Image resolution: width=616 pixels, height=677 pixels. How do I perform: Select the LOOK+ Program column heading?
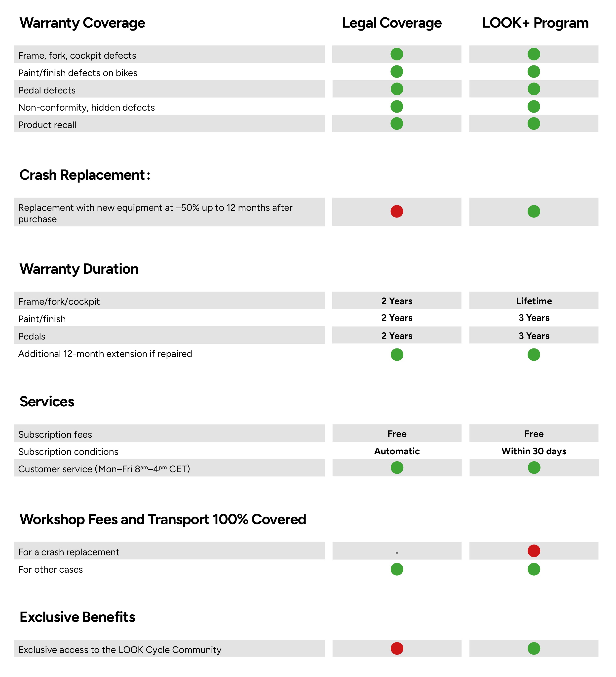point(535,23)
